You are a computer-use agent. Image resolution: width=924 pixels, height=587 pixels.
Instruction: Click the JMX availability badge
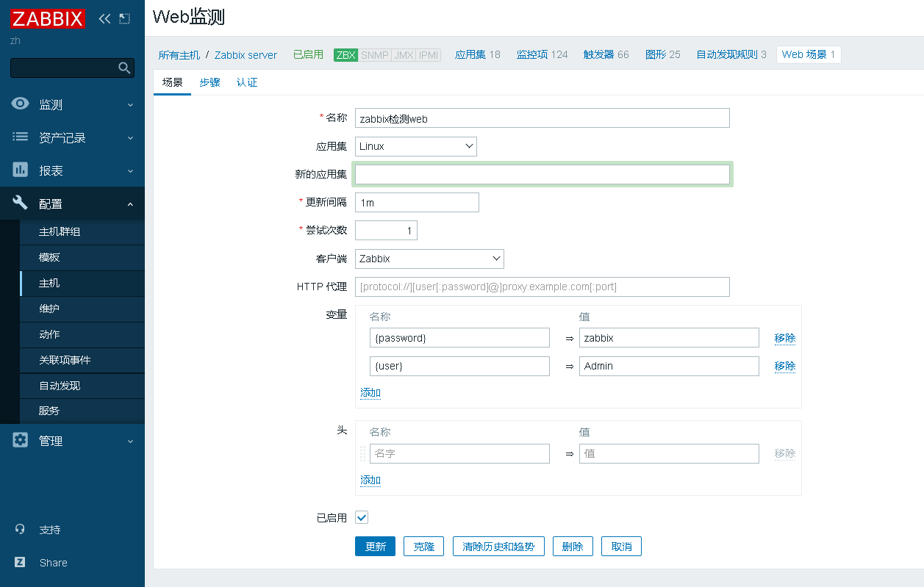click(403, 54)
